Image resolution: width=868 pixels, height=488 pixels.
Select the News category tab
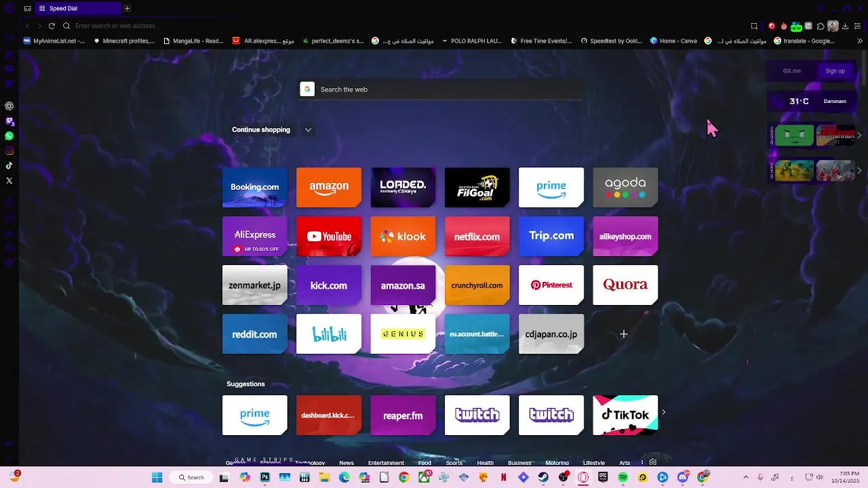347,463
